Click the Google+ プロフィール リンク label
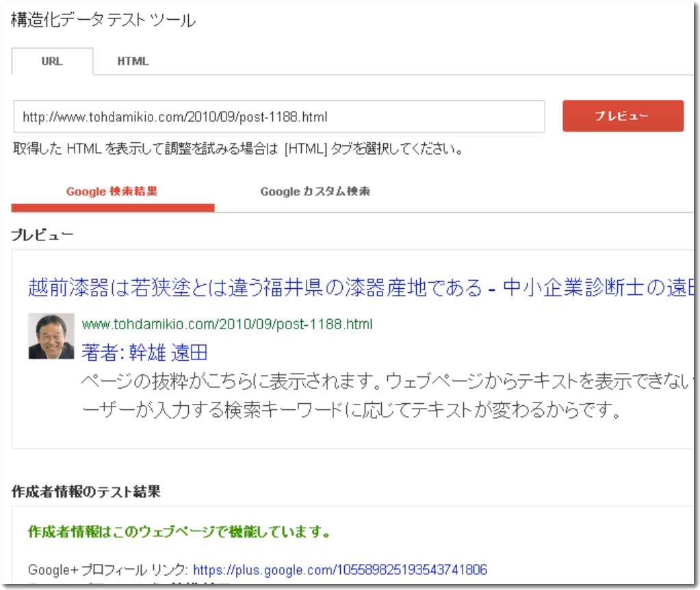 point(108,569)
